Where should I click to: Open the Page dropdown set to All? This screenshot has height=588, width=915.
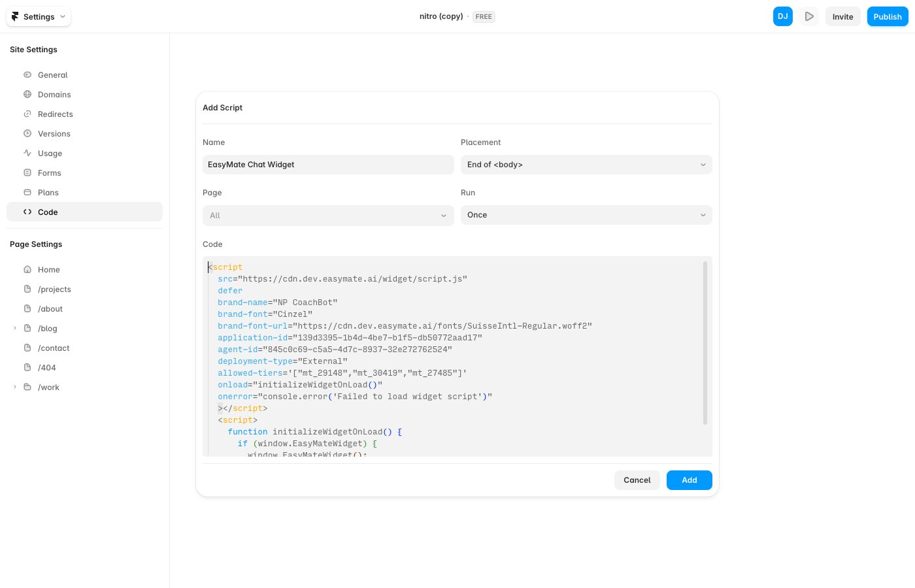pyautogui.click(x=328, y=216)
